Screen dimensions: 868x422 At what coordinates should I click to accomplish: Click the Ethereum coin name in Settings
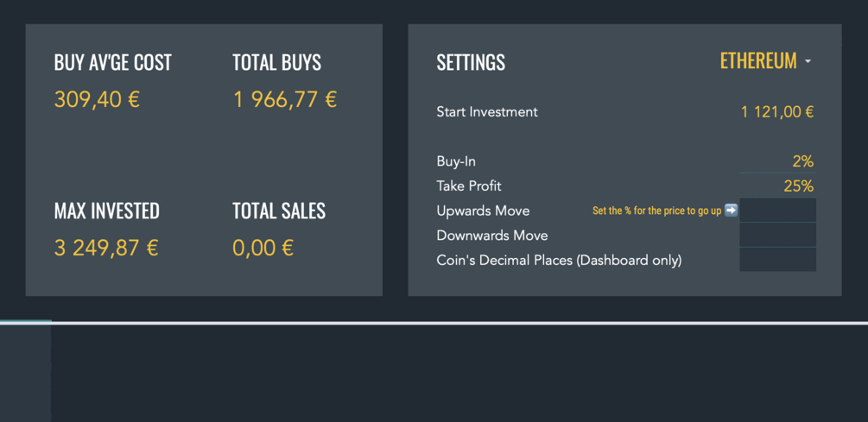(x=757, y=61)
